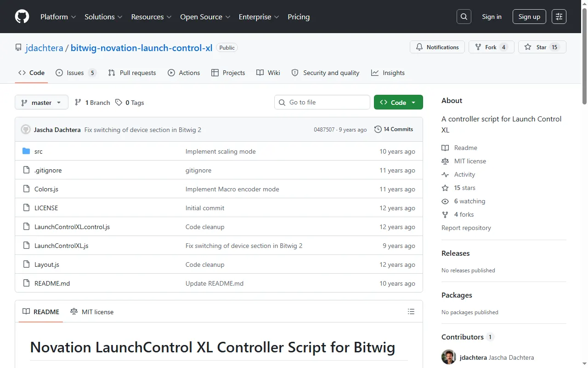
Task: View the 4 forks link
Action: [458, 214]
